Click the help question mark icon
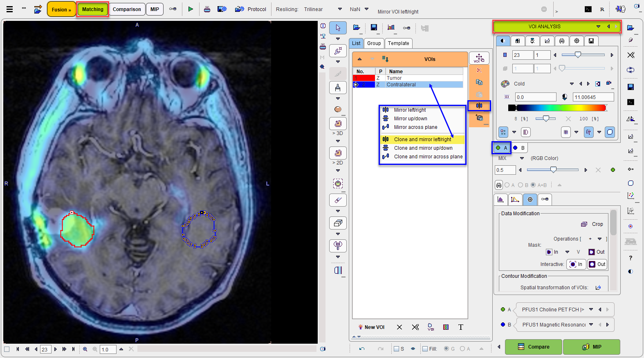Viewport: 644px width, 358px height. tap(631, 258)
